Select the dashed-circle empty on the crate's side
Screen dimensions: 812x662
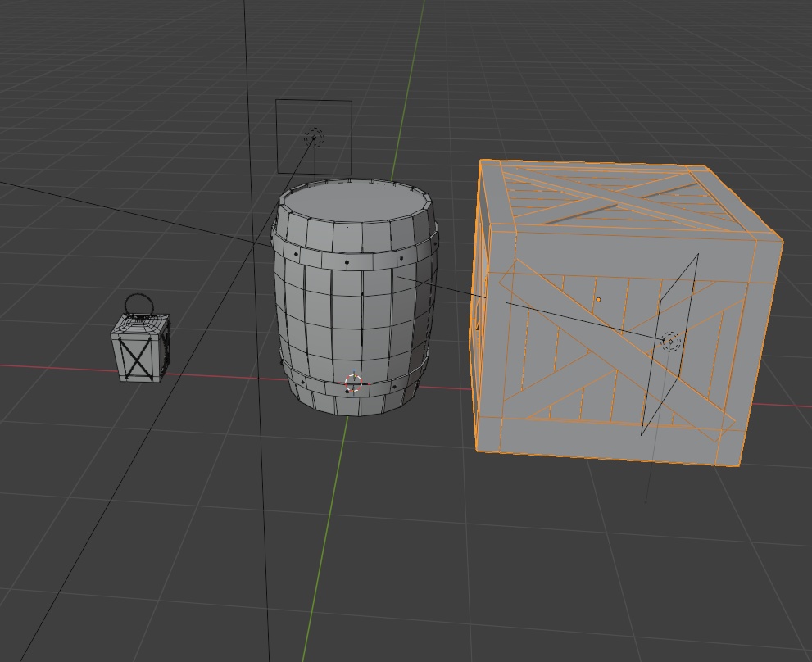point(671,342)
